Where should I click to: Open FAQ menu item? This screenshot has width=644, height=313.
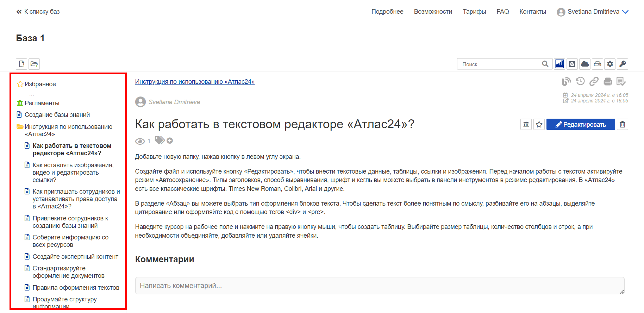point(503,12)
